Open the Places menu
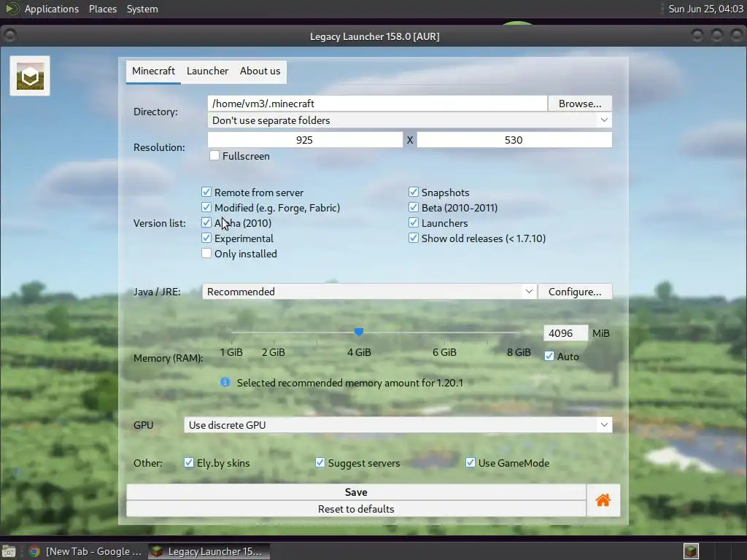747x560 pixels. point(103,9)
